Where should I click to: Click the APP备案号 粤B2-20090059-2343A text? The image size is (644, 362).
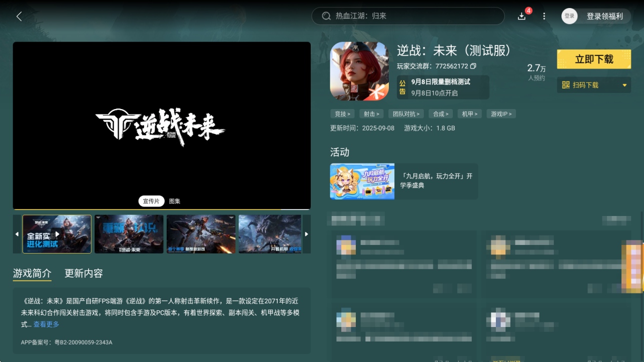point(67,342)
